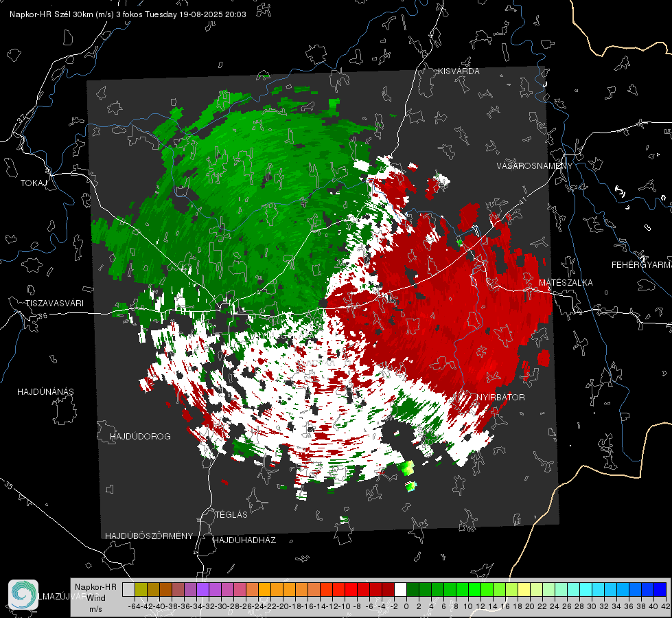The image size is (672, 618).
Task: Click road number 36 near Tiszavasvári
Action: click(43, 316)
